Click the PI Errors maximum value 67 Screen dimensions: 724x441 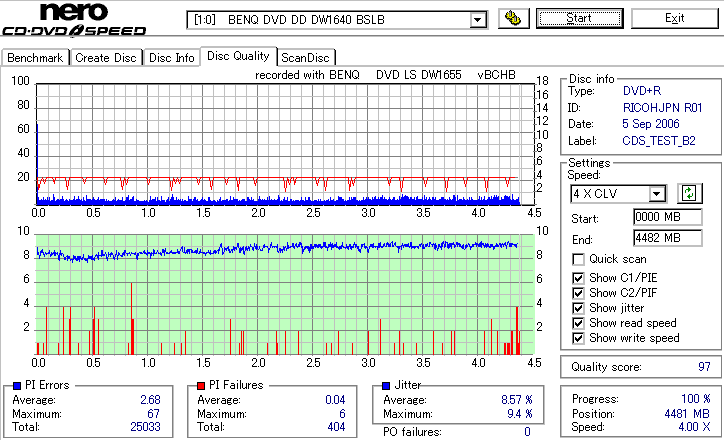153,414
